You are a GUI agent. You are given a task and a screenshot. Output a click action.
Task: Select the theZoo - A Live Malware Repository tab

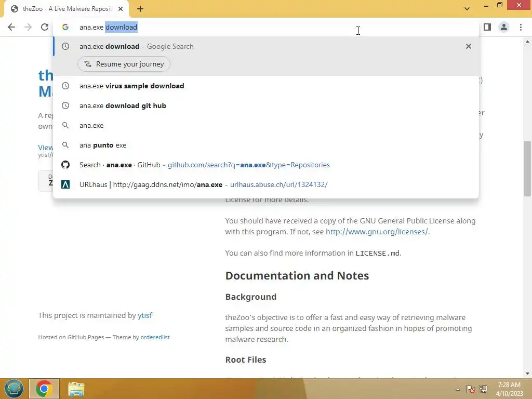[67, 9]
